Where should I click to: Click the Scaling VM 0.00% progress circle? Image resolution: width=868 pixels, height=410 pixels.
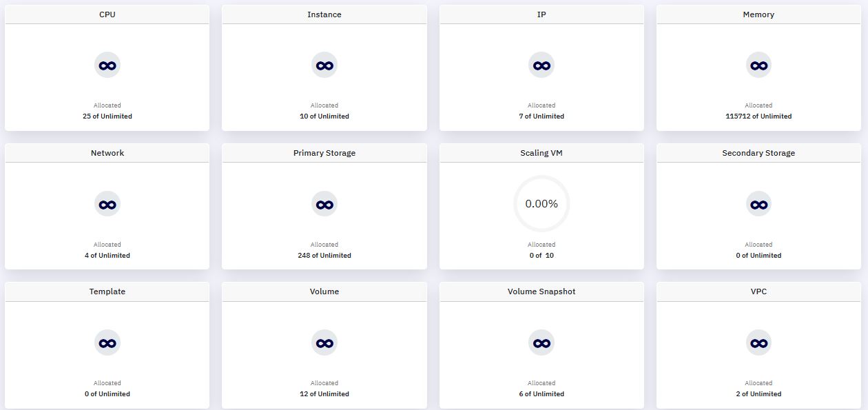pyautogui.click(x=541, y=204)
